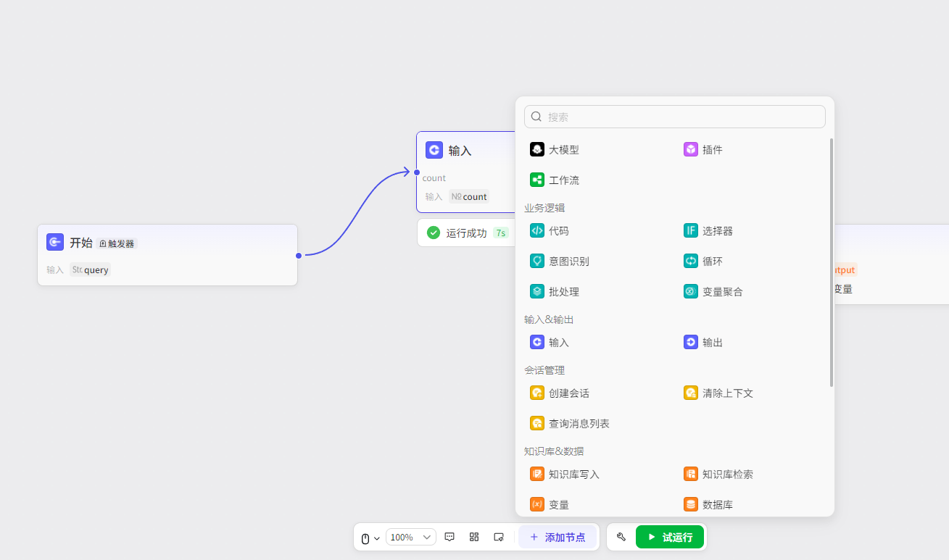Click the 试运行 test run button
The height and width of the screenshot is (560, 949).
669,537
